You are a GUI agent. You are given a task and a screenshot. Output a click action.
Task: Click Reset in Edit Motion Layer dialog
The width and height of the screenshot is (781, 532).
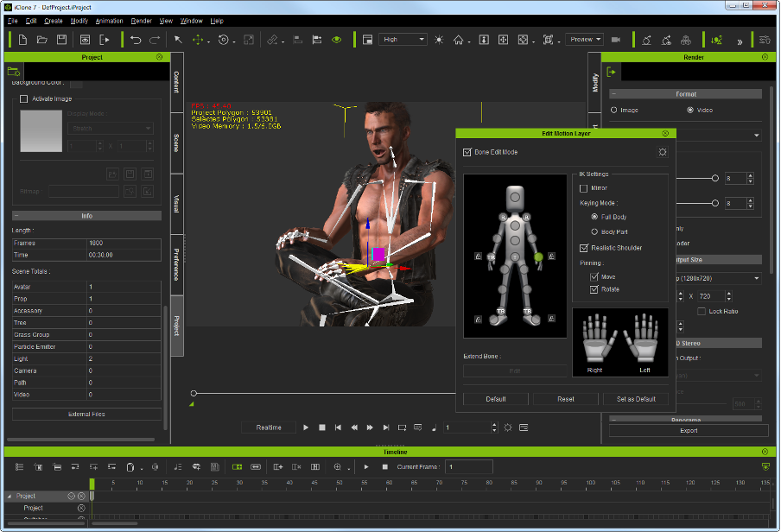[565, 399]
